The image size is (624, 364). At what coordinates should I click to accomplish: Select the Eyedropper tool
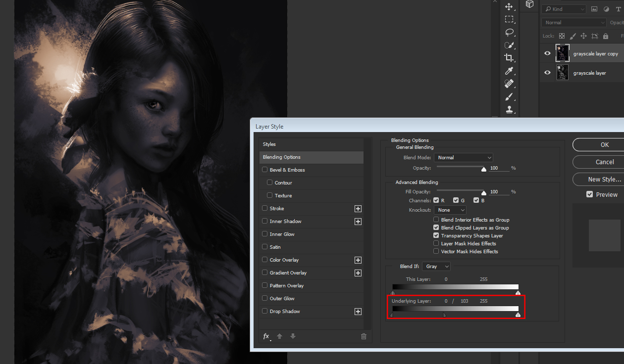pyautogui.click(x=509, y=71)
